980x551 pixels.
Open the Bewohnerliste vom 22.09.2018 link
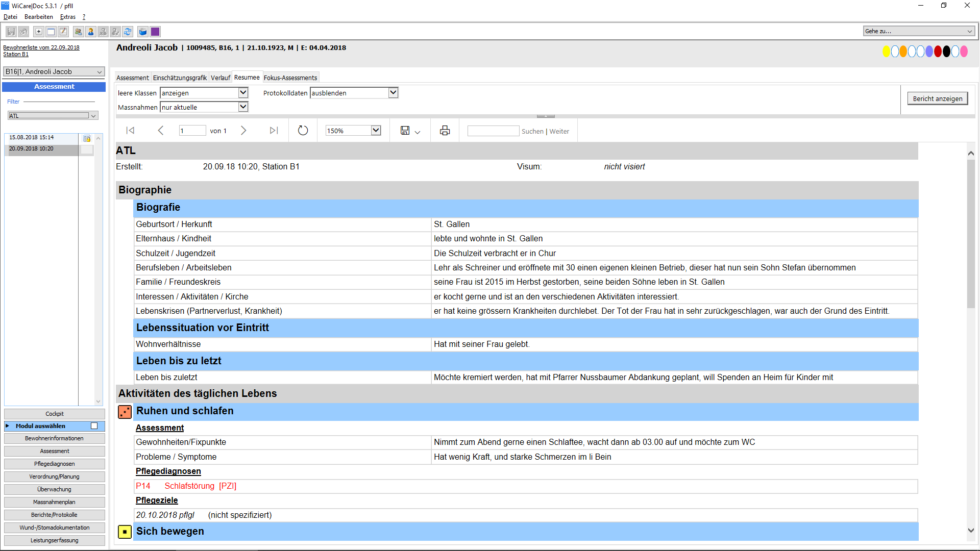click(41, 47)
